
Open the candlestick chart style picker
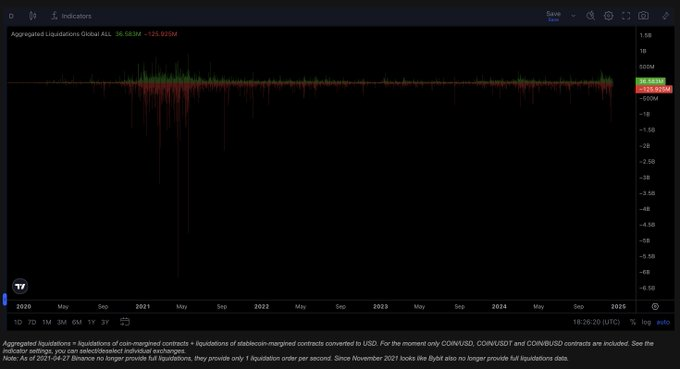point(33,16)
